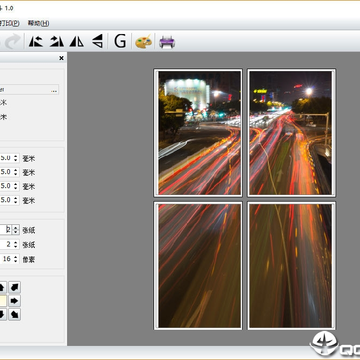Click the upper-right diagonal arrow button

point(14,287)
